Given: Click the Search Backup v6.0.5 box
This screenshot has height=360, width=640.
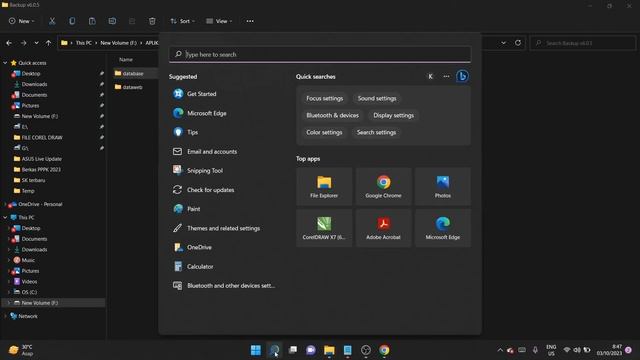Looking at the screenshot, I should (583, 43).
